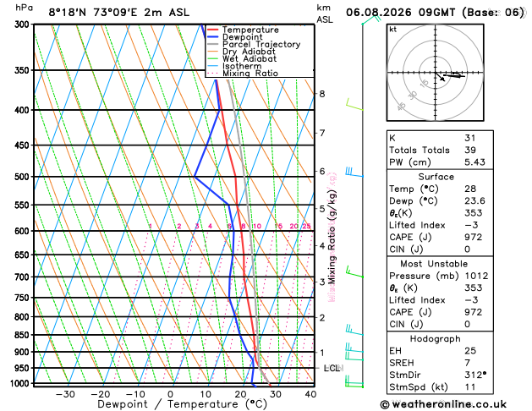Select the 500 hPa pressure label

coord(24,177)
